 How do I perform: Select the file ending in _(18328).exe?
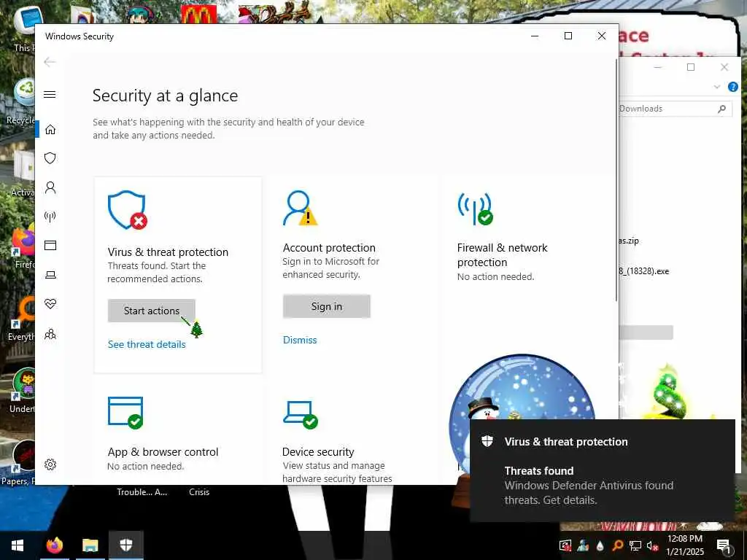pyautogui.click(x=643, y=271)
